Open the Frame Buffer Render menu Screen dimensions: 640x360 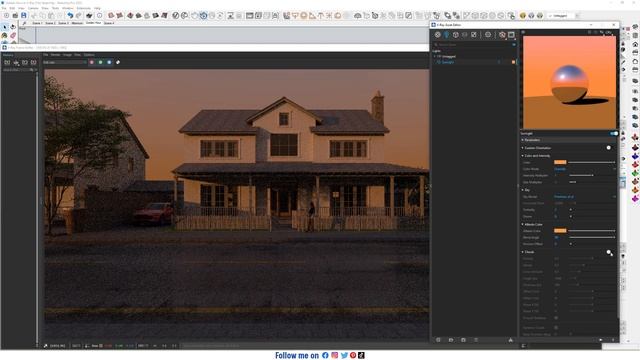coord(56,55)
